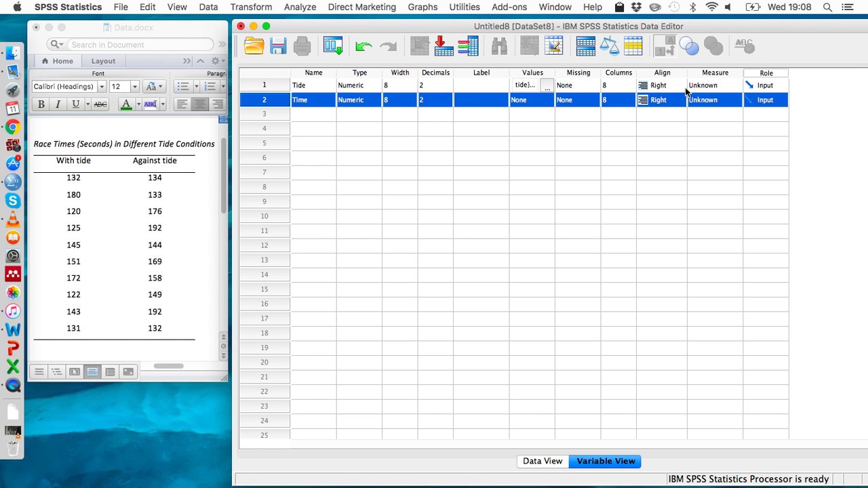
Task: Open font color dropdown arrow
Action: (138, 104)
